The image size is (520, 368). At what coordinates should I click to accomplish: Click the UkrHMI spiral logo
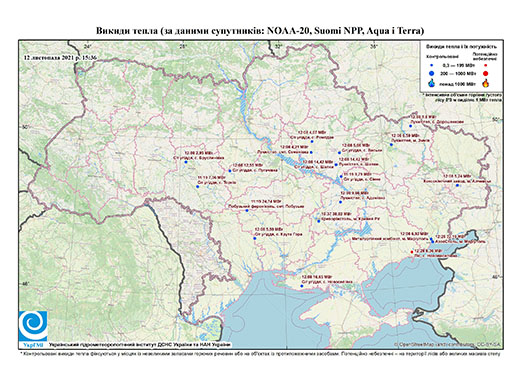click(33, 326)
